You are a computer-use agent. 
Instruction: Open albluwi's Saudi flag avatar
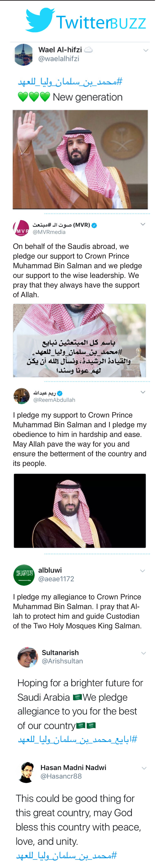24,574
